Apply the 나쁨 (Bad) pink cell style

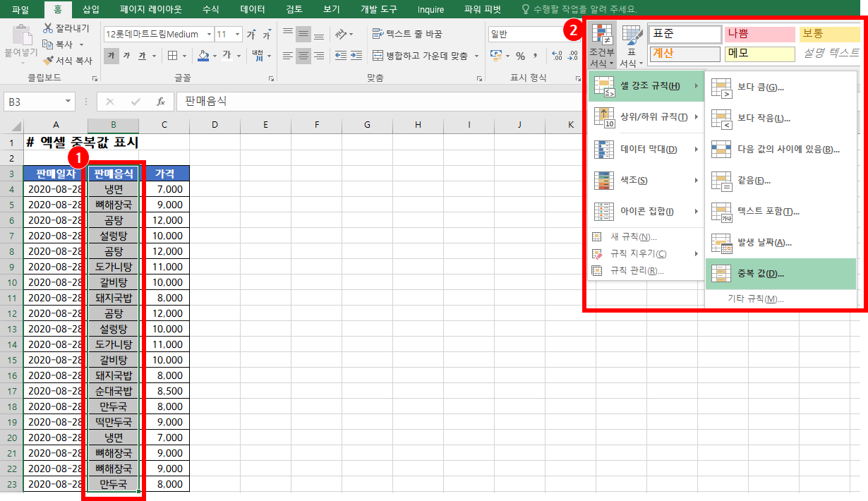click(x=759, y=34)
